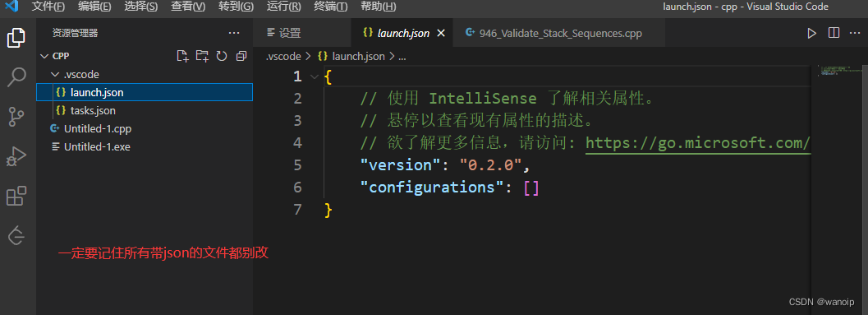This screenshot has width=868, height=315.
Task: Open the 转到(G) menu
Action: (x=236, y=7)
